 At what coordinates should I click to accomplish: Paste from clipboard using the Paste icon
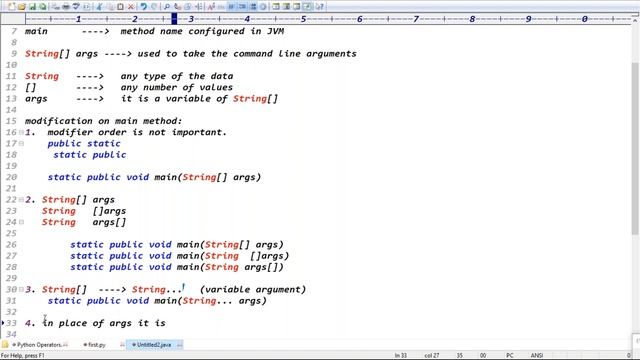click(x=120, y=7)
